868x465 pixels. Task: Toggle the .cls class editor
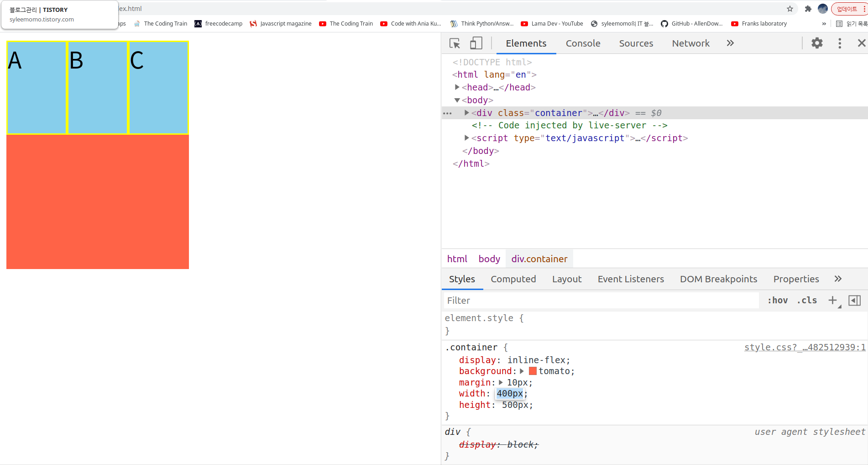(x=807, y=301)
